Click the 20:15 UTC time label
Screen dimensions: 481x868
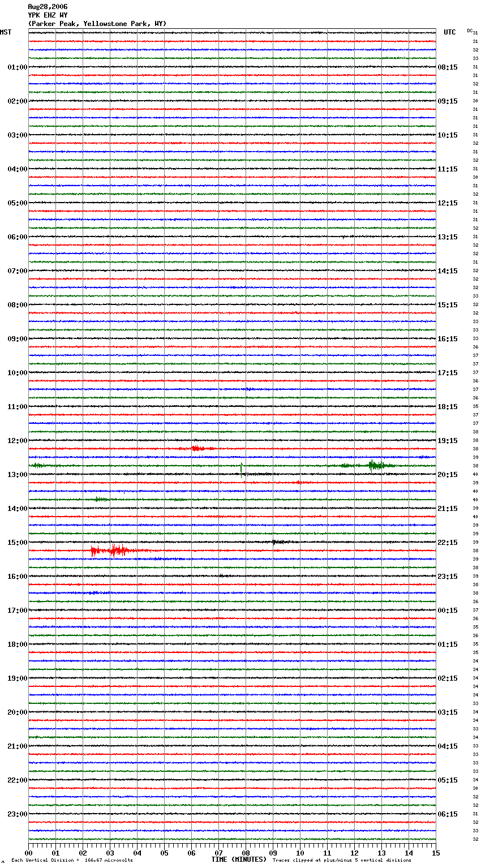(448, 475)
